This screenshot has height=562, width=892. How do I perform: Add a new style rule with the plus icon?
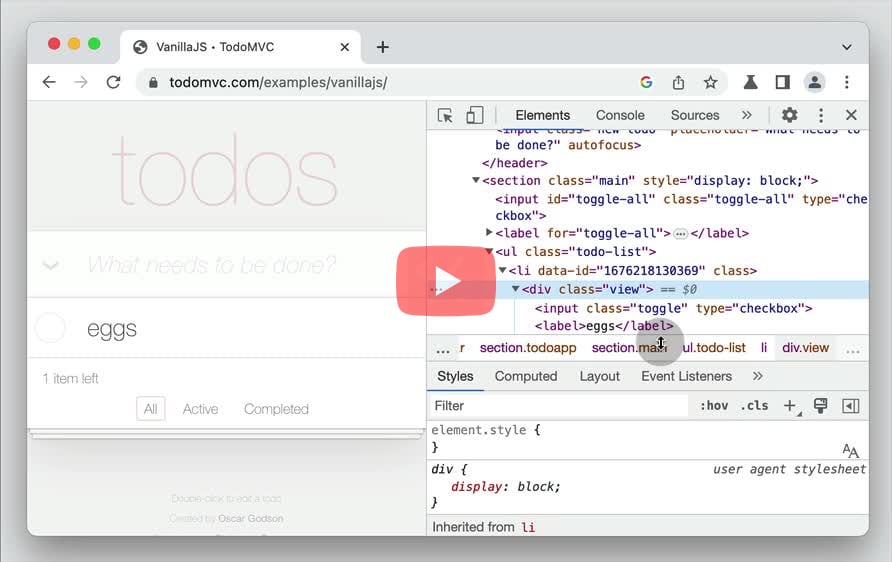tap(790, 406)
